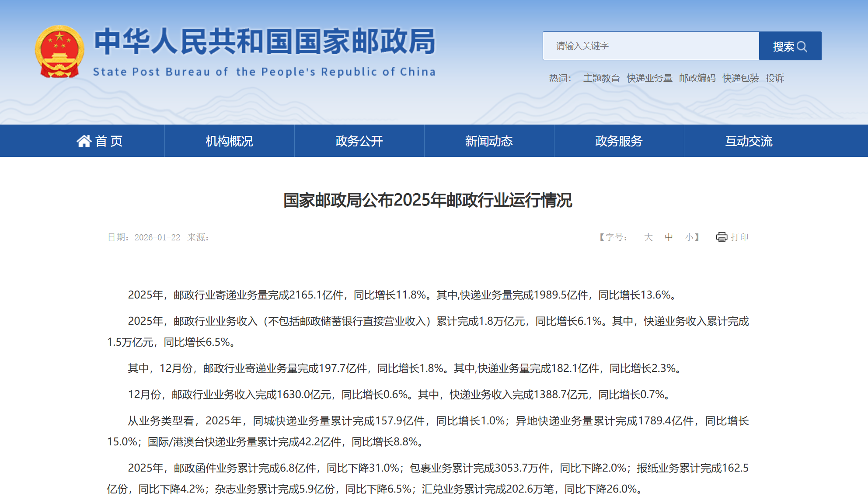Open the 政务服务 menu

click(x=619, y=141)
